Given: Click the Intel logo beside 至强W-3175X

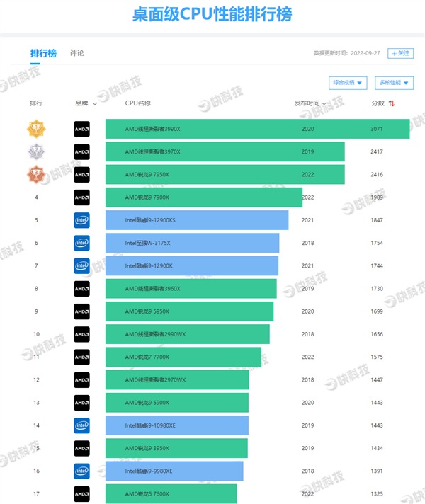Looking at the screenshot, I should (82, 243).
